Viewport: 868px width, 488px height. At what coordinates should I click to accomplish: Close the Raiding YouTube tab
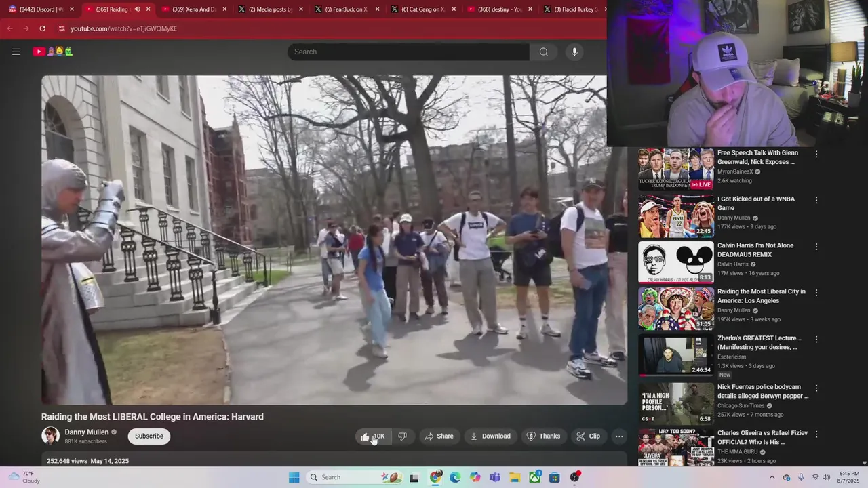click(x=149, y=9)
